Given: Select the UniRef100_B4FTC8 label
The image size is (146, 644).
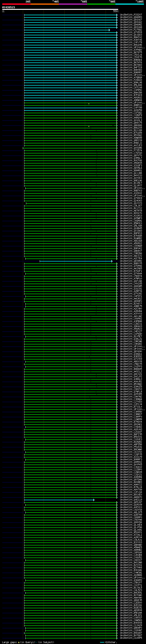Looking at the screenshot, I should click(x=131, y=67).
